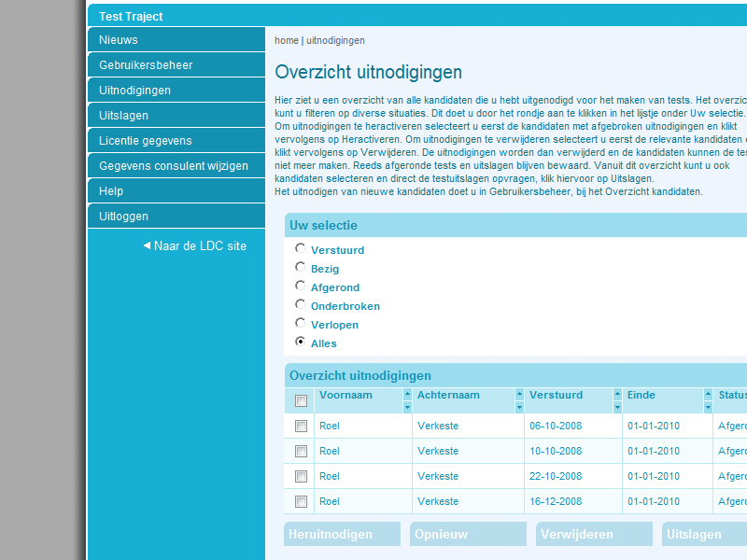This screenshot has width=747, height=560.
Task: Open Uitnodigingen in the sidebar menu
Action: [x=176, y=90]
